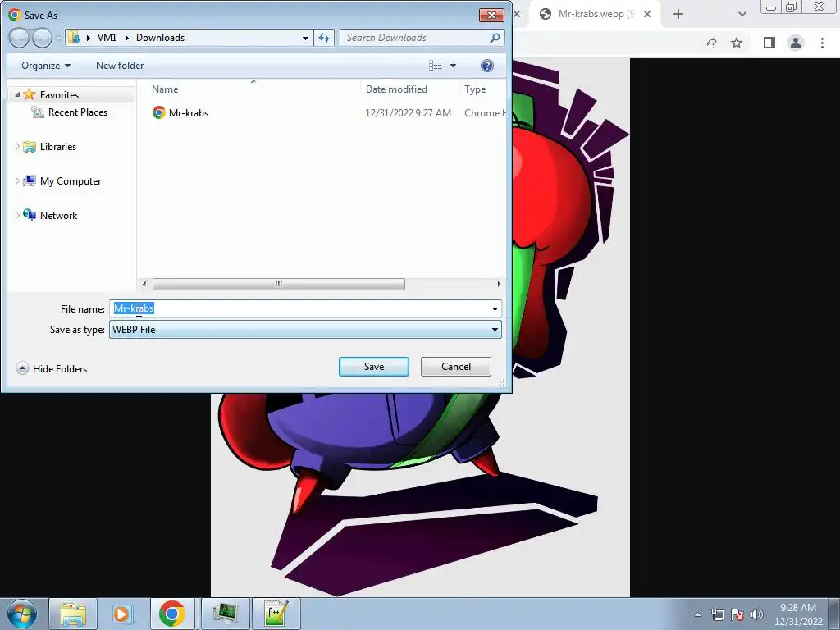This screenshot has height=630, width=840.
Task: Open the Organize menu
Action: [x=46, y=66]
